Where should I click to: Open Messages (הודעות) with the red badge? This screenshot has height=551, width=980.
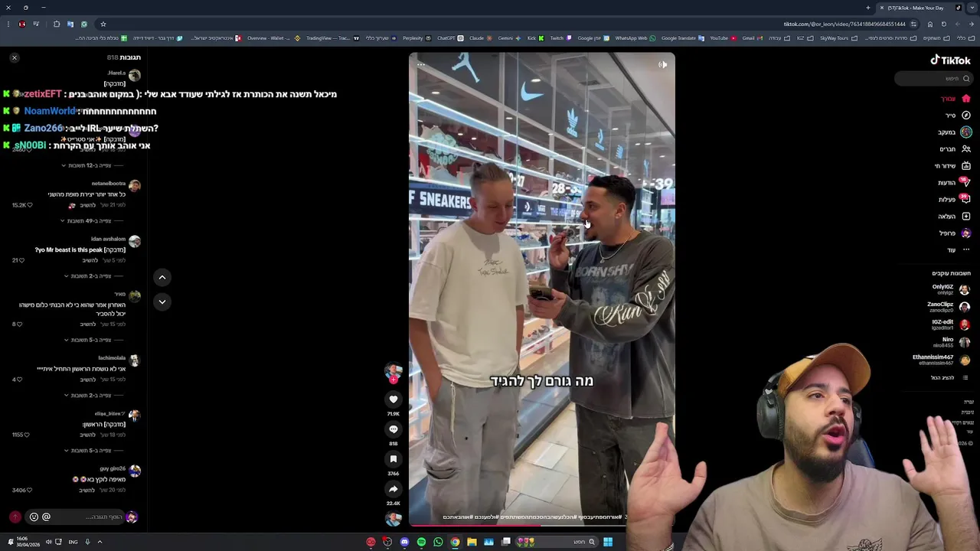(954, 183)
